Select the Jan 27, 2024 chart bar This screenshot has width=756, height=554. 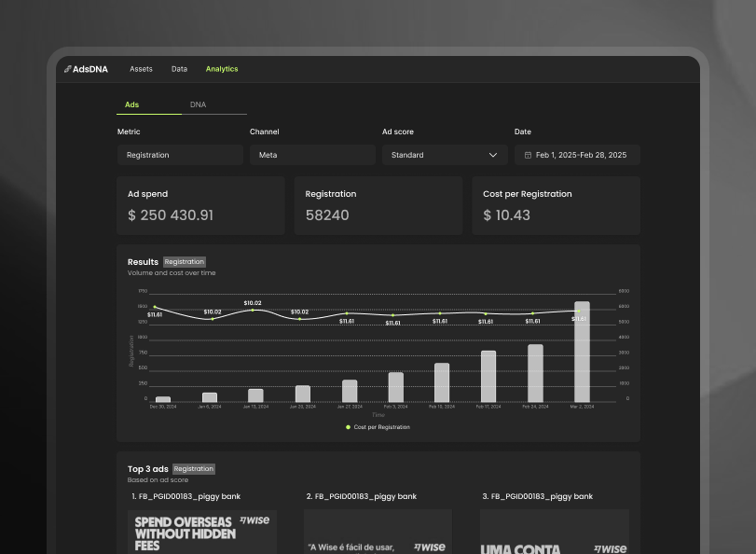350,391
